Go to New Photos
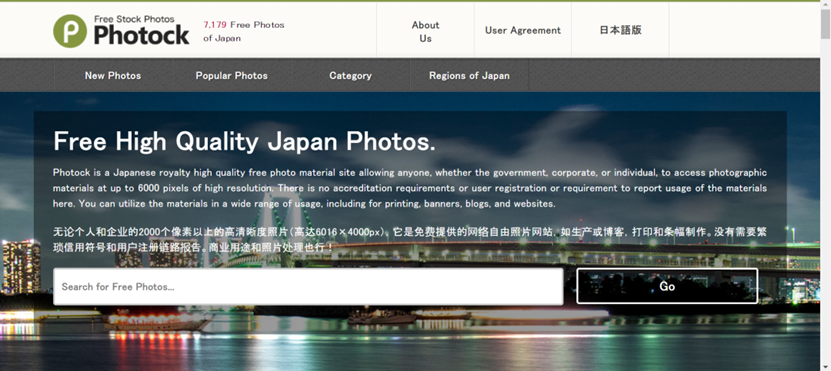Image resolution: width=831 pixels, height=371 pixels. pyautogui.click(x=113, y=75)
